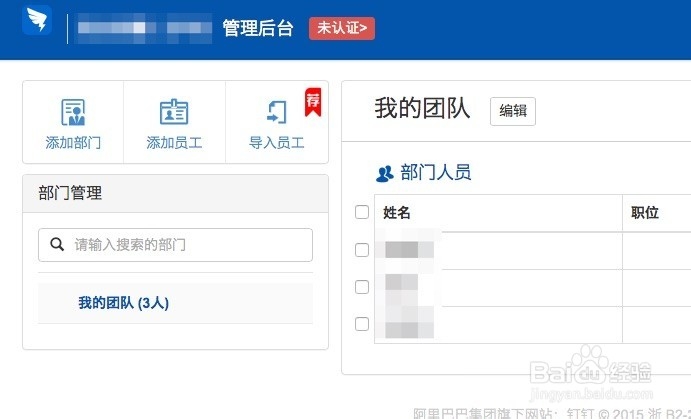The image size is (691, 419).
Task: Click the 姓名 column header
Action: 397,212
